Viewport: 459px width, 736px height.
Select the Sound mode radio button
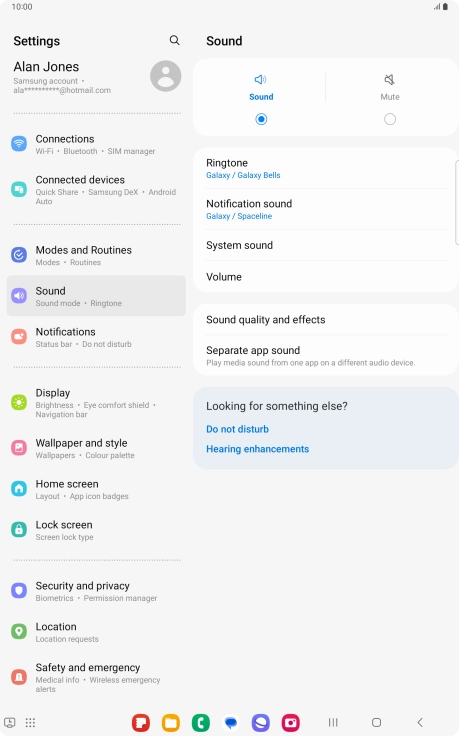(x=261, y=119)
